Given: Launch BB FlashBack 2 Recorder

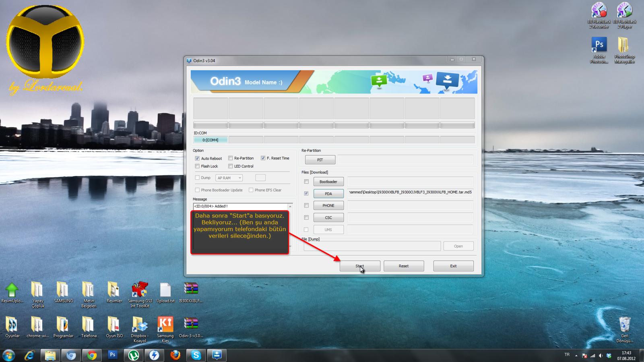Looking at the screenshot, I should coord(599,16).
